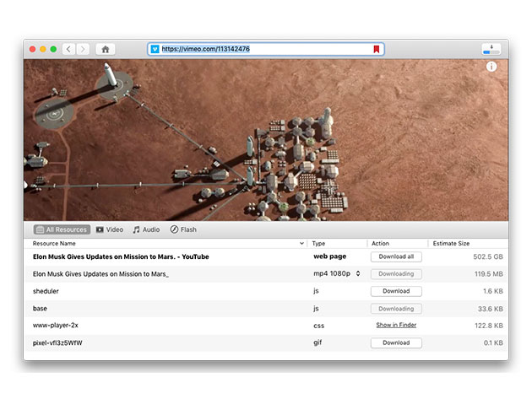Image resolution: width=532 pixels, height=399 pixels.
Task: Open Show in Finder link
Action: click(396, 325)
